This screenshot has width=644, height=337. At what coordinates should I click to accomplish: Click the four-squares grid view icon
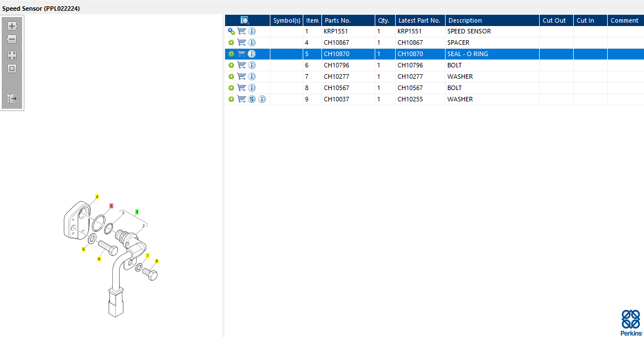[12, 56]
